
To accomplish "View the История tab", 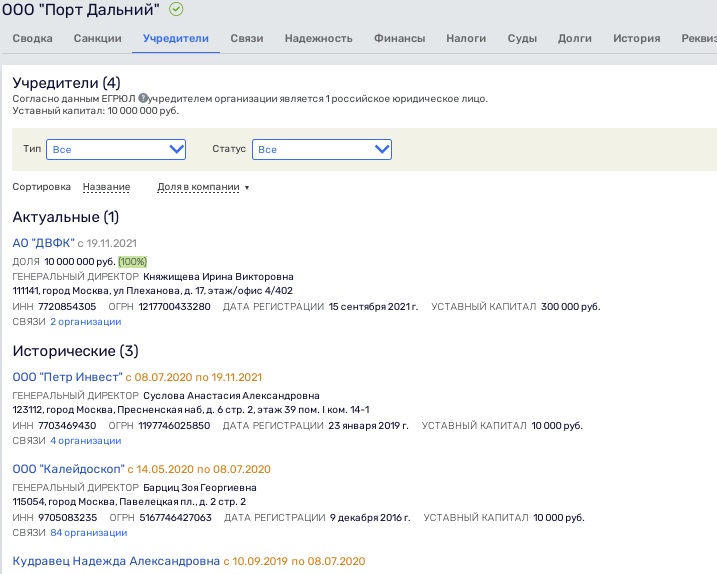I will (x=636, y=39).
